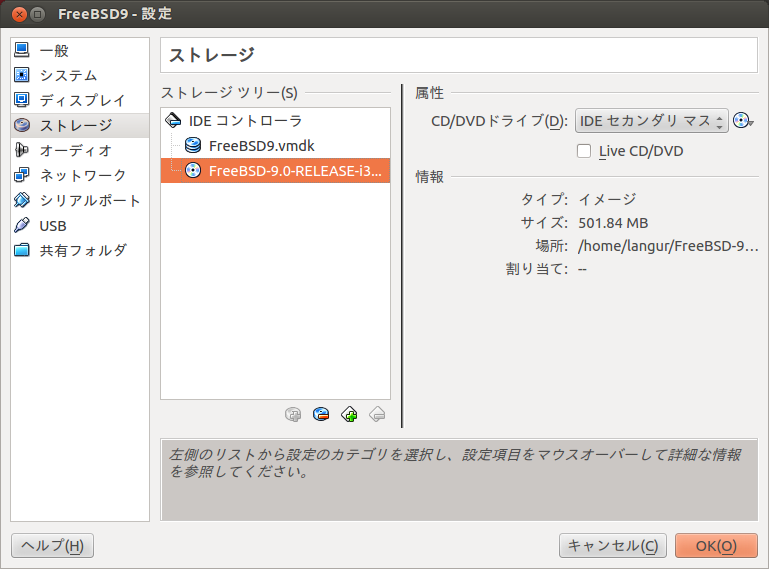Click the オーディオ speaker icon
The height and width of the screenshot is (569, 769).
[x=22, y=150]
